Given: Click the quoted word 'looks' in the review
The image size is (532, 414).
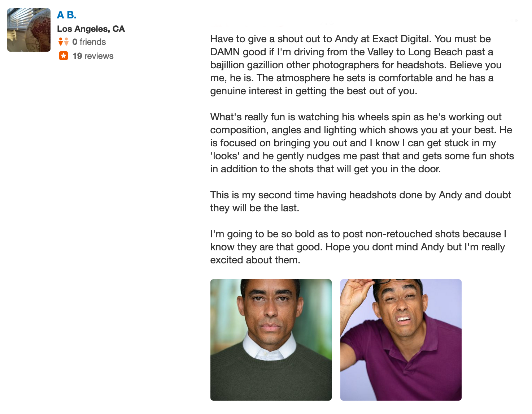Looking at the screenshot, I should tap(225, 156).
